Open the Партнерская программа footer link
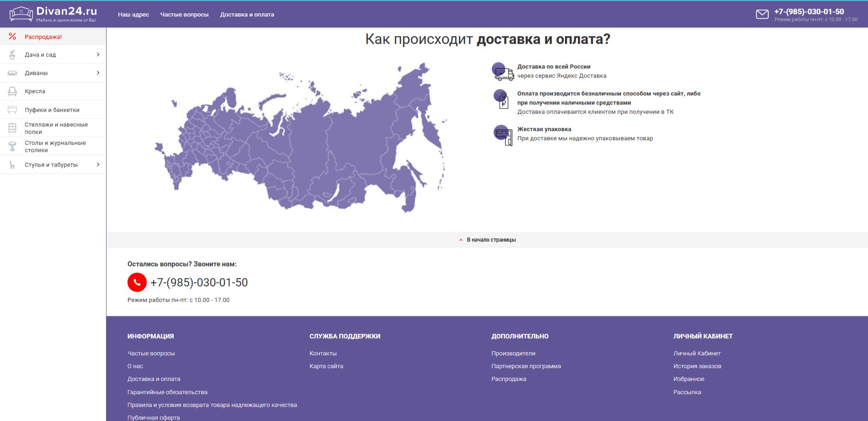 tap(526, 366)
